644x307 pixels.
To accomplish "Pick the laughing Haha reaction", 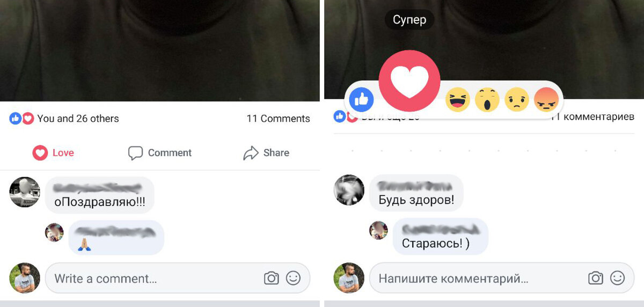I will point(458,99).
